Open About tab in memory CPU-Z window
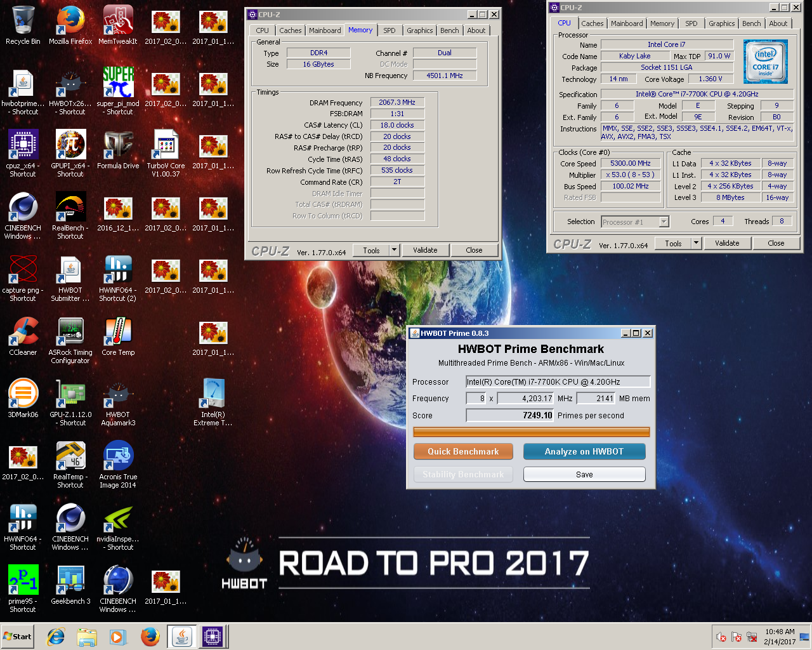The image size is (812, 650). [476, 30]
